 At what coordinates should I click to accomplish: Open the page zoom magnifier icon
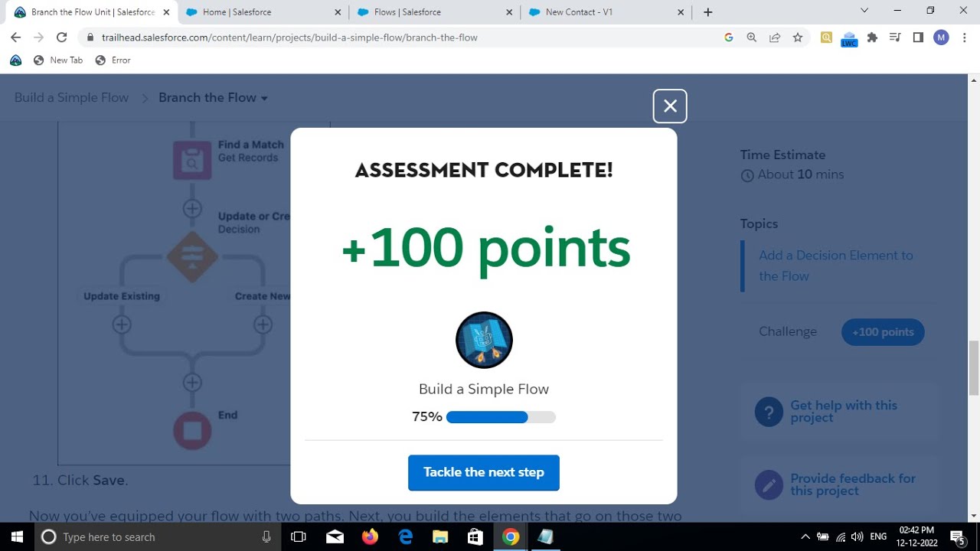tap(752, 37)
